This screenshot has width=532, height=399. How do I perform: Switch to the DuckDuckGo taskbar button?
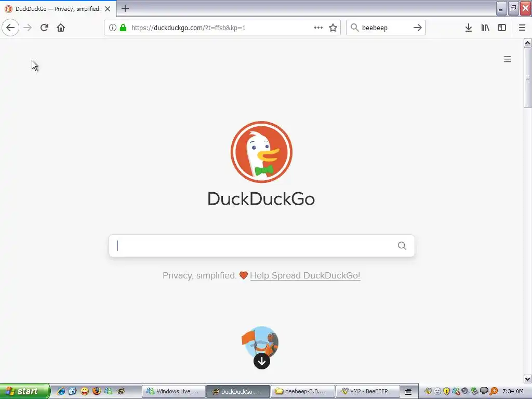pyautogui.click(x=238, y=392)
